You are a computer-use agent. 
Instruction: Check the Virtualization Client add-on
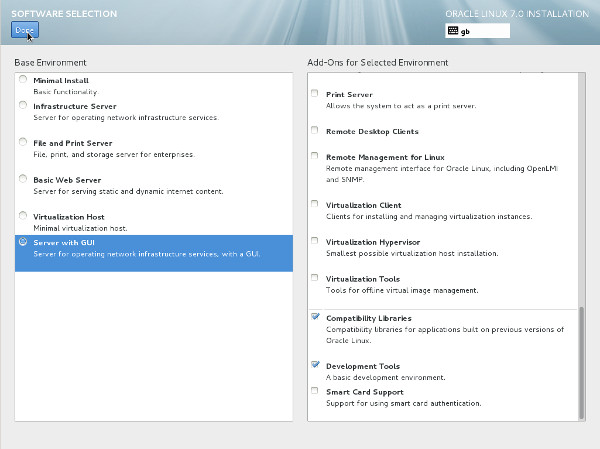point(315,204)
